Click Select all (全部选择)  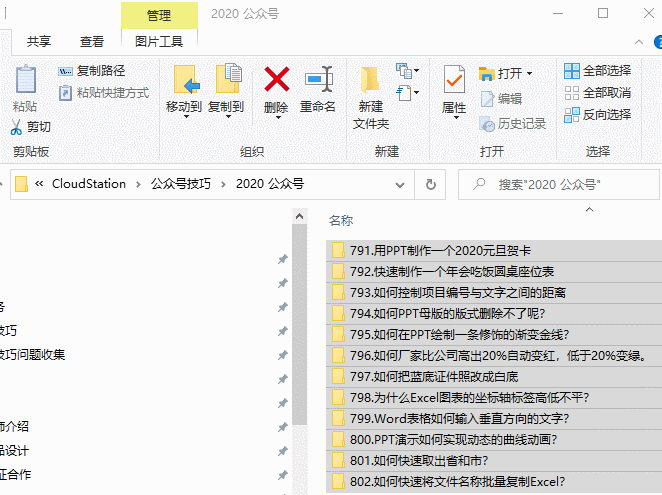[597, 71]
